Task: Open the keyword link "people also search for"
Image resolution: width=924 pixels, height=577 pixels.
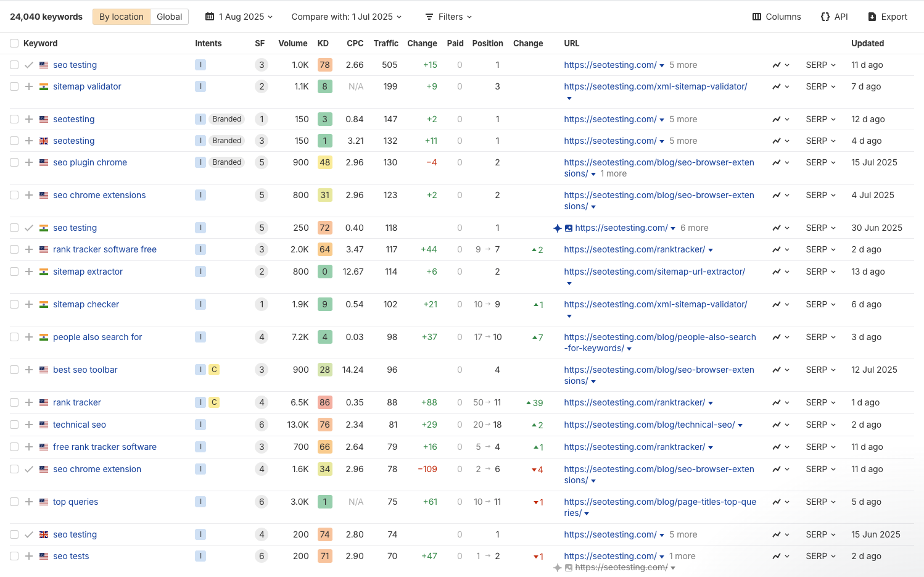Action: tap(97, 337)
